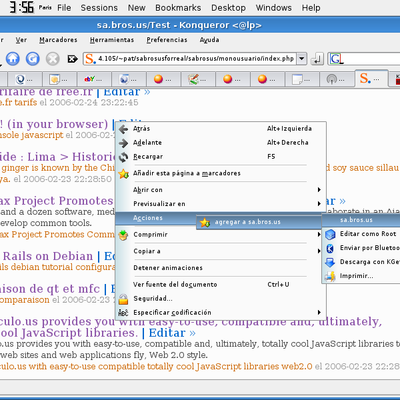Image resolution: width=400 pixels, height=400 pixels.
Task: Select the active S. tab
Action: pos(371,79)
